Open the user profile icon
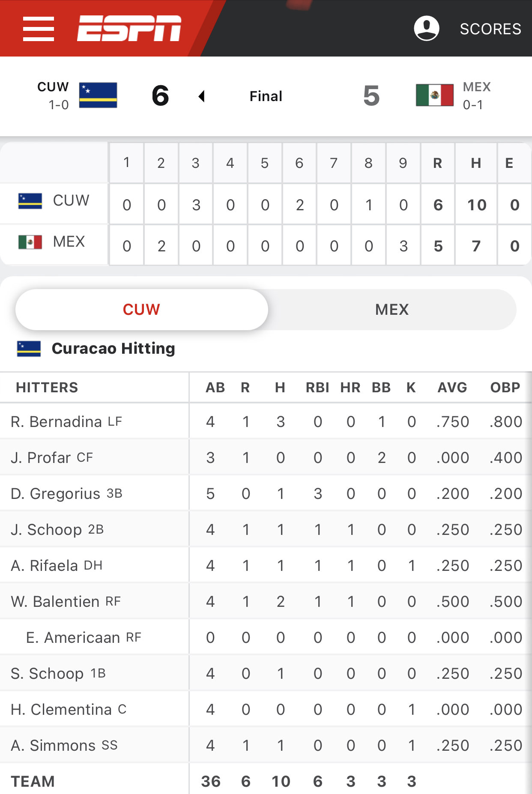This screenshot has width=532, height=794. [426, 29]
